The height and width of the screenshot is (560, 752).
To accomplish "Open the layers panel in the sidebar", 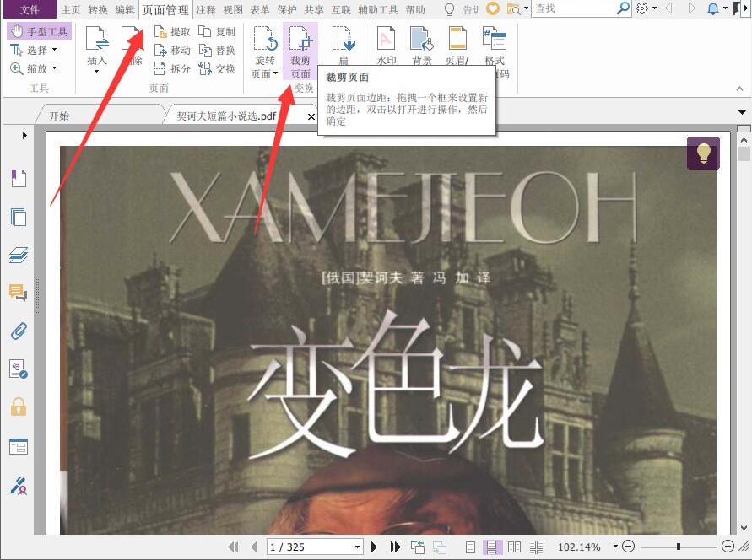I will pyautogui.click(x=19, y=255).
